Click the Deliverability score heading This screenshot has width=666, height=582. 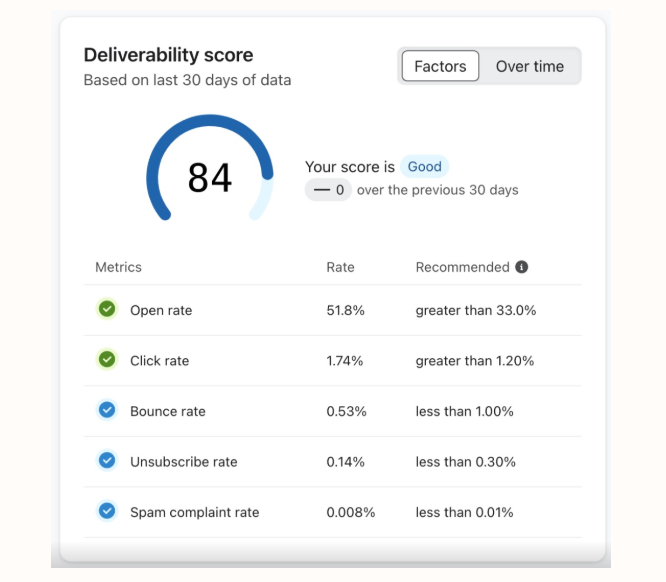click(x=168, y=55)
